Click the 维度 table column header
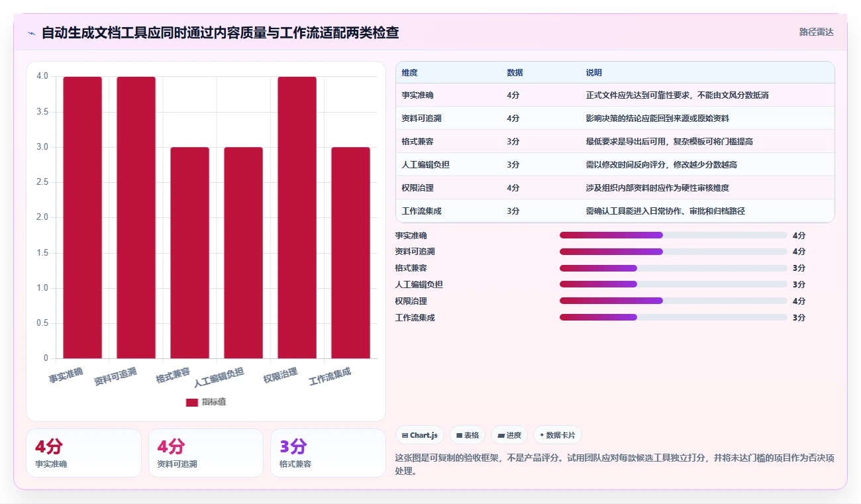The image size is (861, 504). pyautogui.click(x=409, y=72)
